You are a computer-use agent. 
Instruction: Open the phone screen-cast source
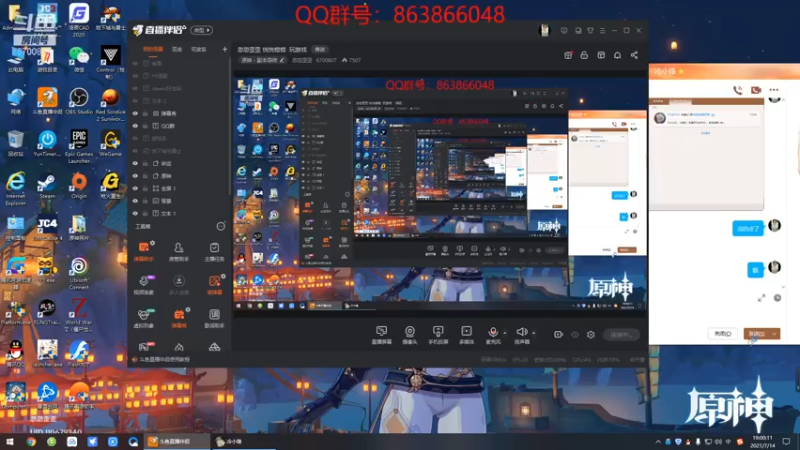438,335
